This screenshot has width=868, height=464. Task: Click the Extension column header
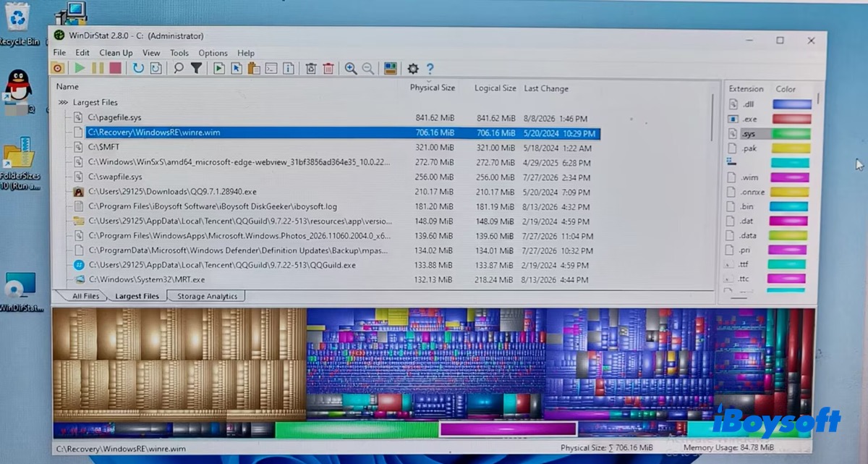[746, 89]
